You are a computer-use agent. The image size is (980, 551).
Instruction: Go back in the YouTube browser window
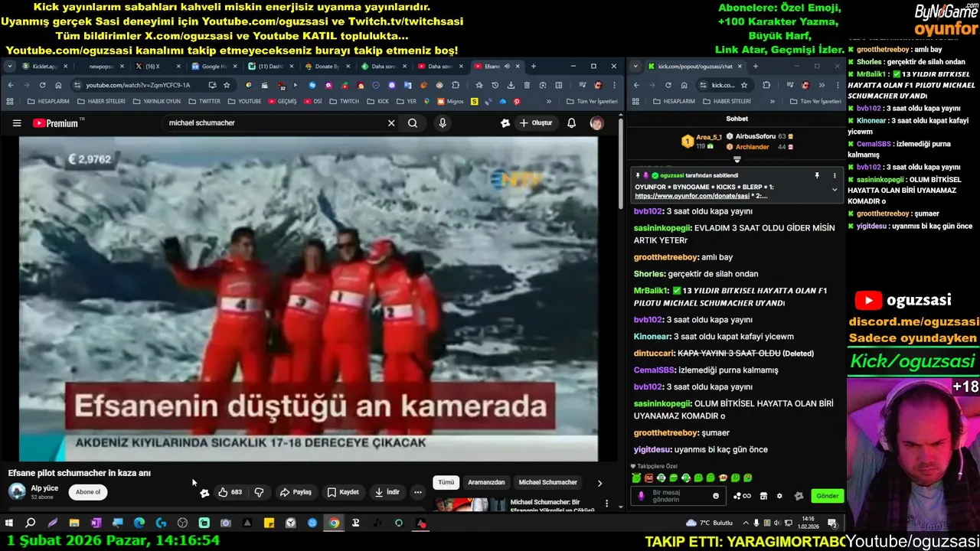(10, 85)
